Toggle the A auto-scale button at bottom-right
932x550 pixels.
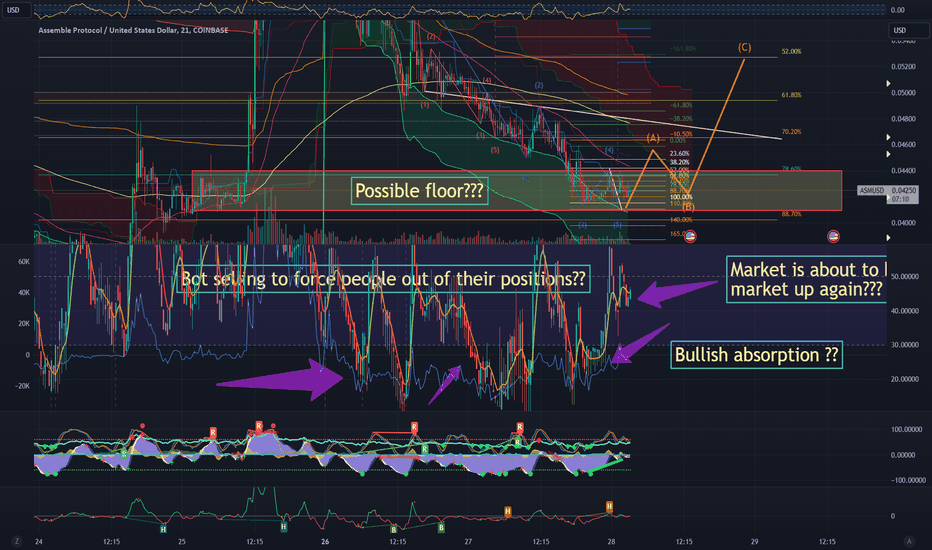(908, 541)
